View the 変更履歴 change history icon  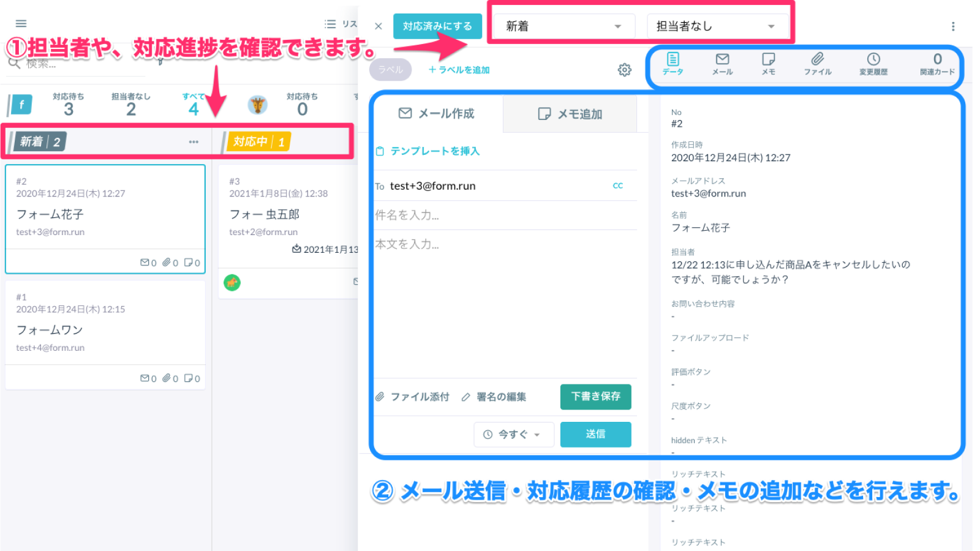pos(873,64)
